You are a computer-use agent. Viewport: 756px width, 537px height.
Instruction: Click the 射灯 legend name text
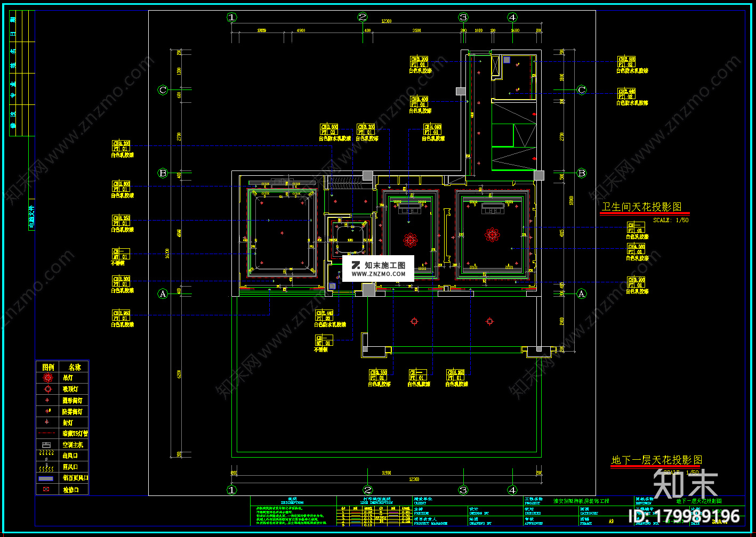[x=68, y=422]
